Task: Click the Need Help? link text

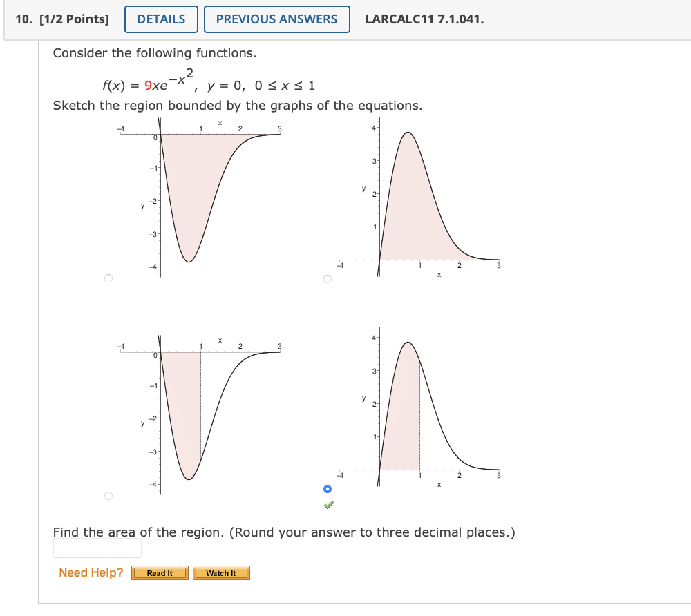Action: [x=88, y=572]
